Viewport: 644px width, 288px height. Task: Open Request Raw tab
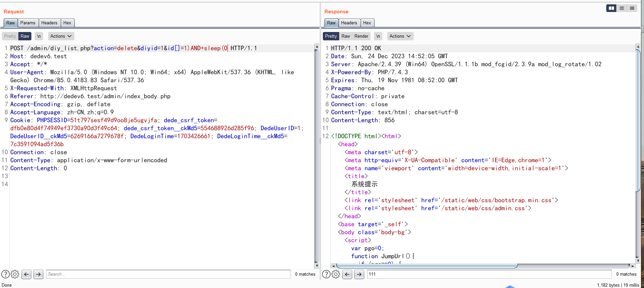pyautogui.click(x=10, y=23)
